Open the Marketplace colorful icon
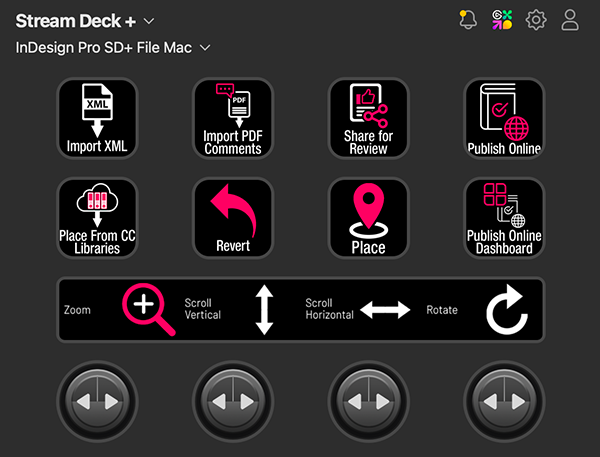Screen dimensions: 600x457 [502, 20]
